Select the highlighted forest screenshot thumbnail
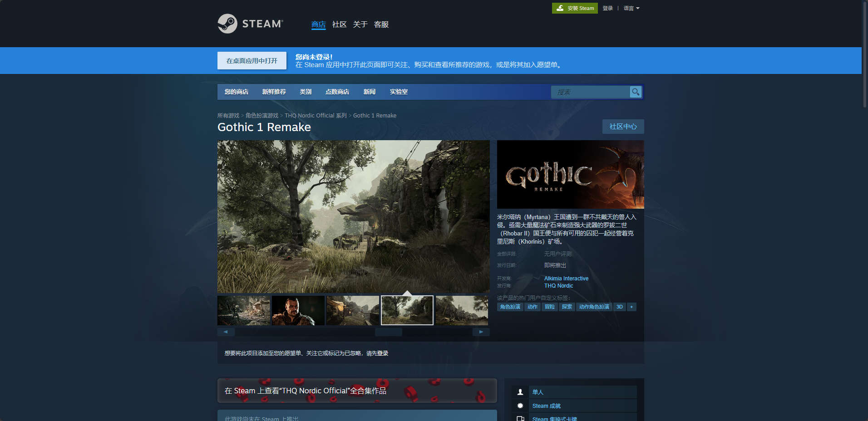Viewport: 868px width, 421px height. click(407, 310)
